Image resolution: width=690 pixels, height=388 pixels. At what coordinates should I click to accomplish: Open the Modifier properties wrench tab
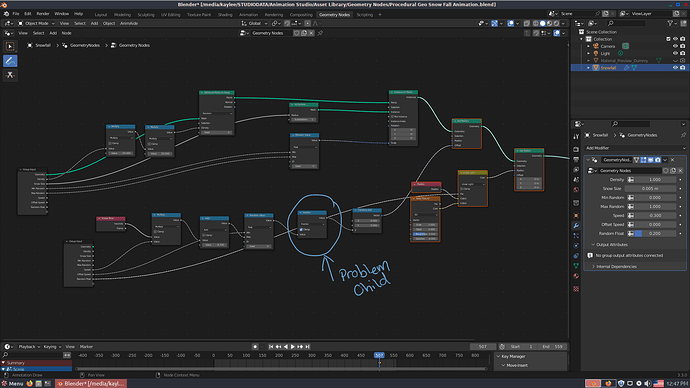[576, 225]
